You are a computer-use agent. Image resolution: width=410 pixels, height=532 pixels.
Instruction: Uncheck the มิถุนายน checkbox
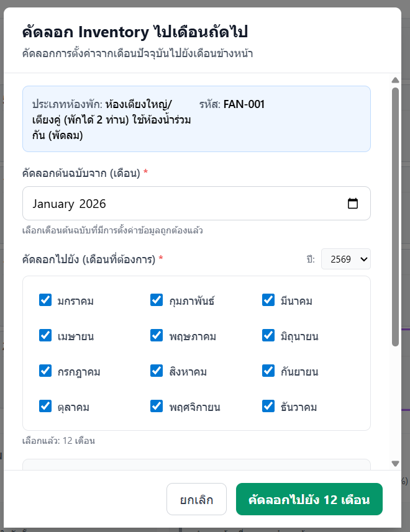coord(268,336)
